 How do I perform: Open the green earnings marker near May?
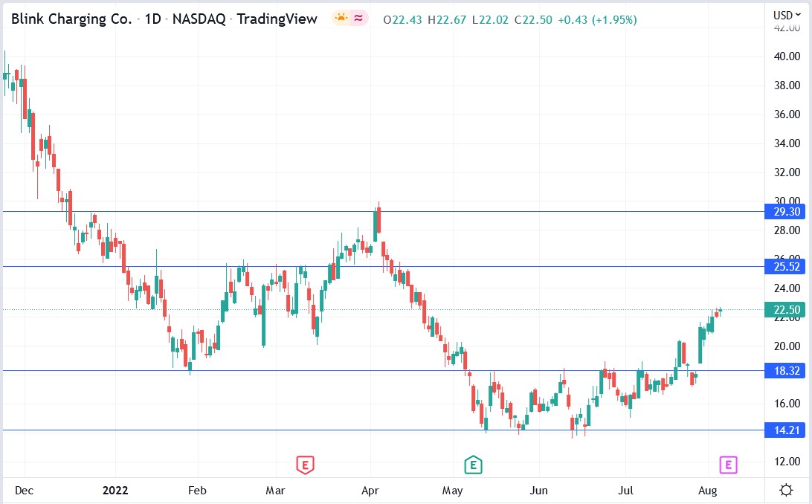tap(472, 465)
